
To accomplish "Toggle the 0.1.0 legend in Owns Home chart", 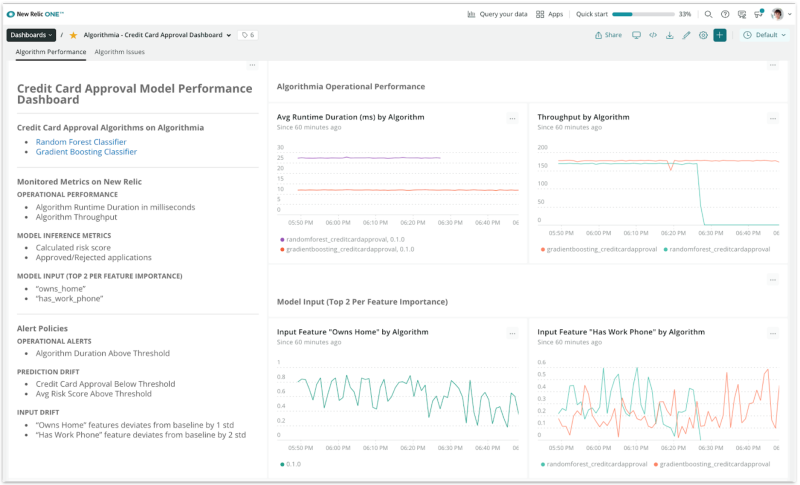I will click(x=290, y=464).
